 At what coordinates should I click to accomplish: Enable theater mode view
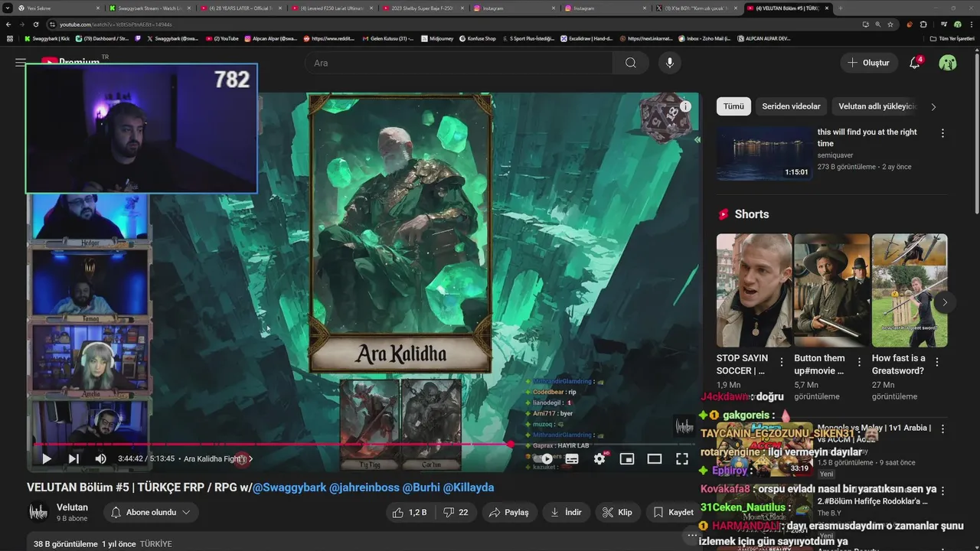[655, 458]
